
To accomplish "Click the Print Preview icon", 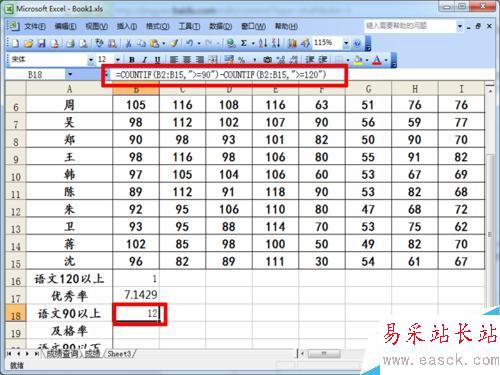I will click(84, 43).
